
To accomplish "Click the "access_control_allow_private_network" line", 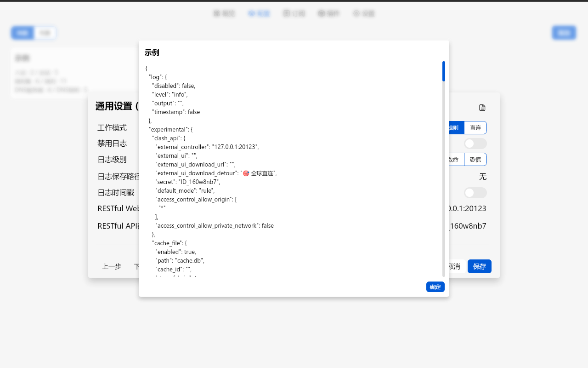I will [215, 226].
